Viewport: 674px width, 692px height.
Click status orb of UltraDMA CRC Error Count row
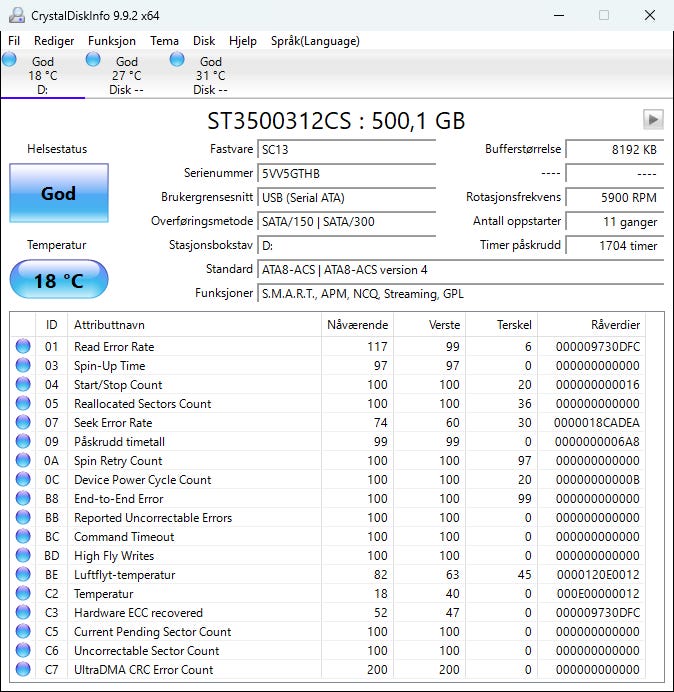coord(23,669)
